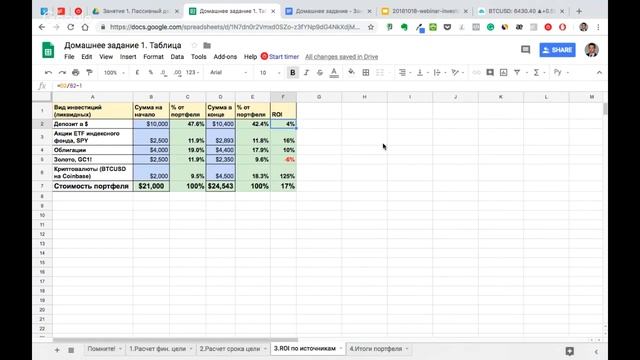Insert a chart
The image size is (640, 360).
pyautogui.click(x=504, y=73)
